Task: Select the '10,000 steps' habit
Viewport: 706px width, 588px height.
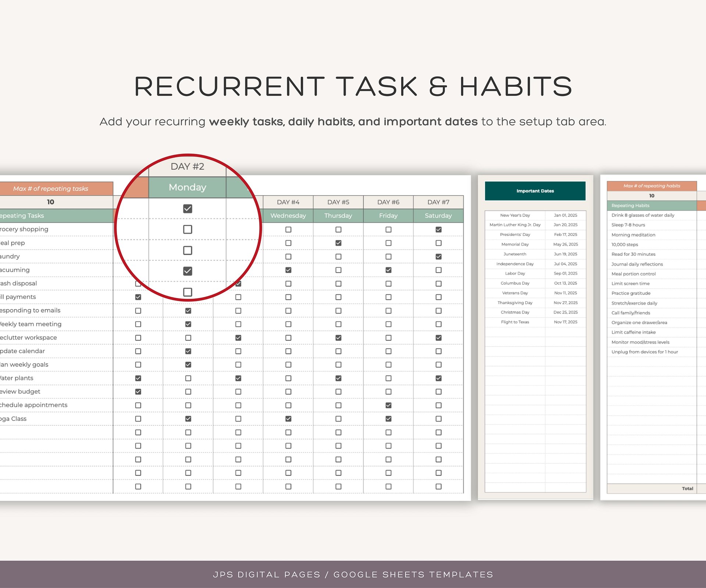Action: coord(652,244)
